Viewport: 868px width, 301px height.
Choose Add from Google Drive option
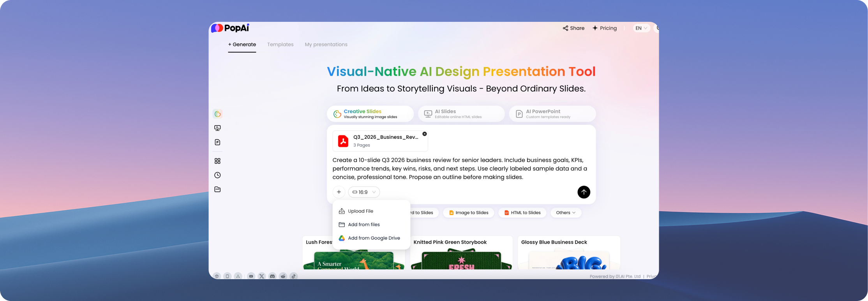point(371,238)
